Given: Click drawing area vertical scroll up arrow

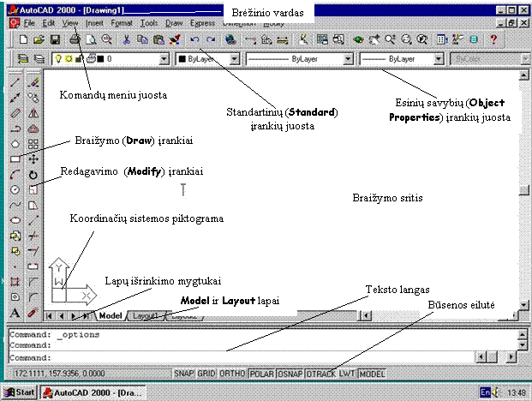Looking at the screenshot, I should coord(523,75).
